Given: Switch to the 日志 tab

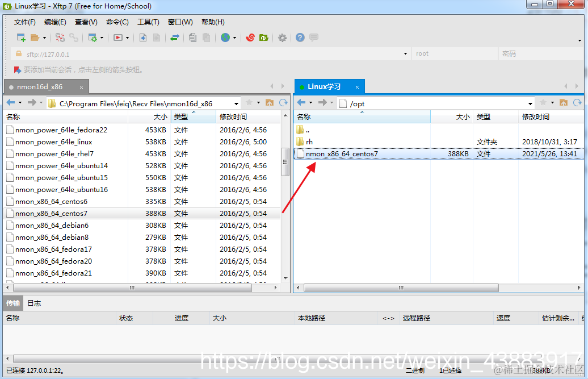Looking at the screenshot, I should [x=34, y=303].
